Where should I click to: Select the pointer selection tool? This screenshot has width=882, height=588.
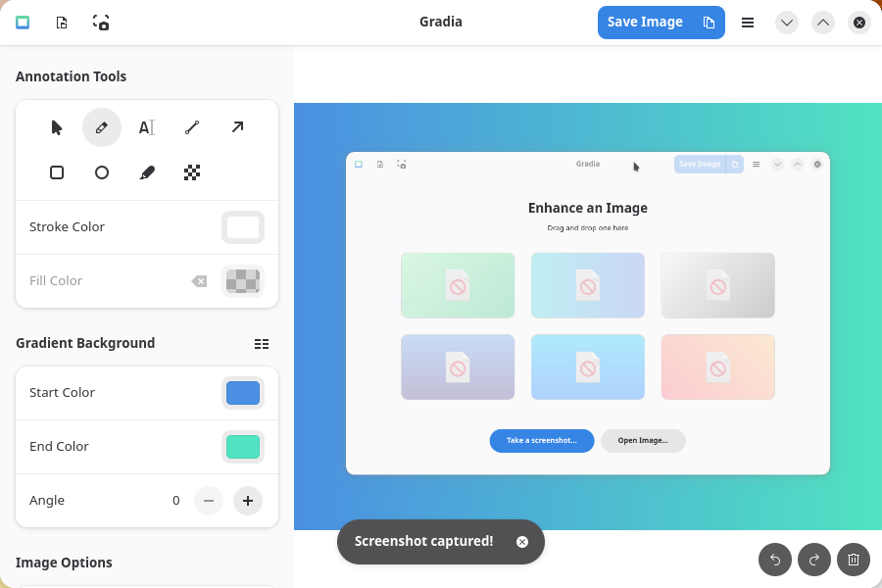pyautogui.click(x=56, y=127)
